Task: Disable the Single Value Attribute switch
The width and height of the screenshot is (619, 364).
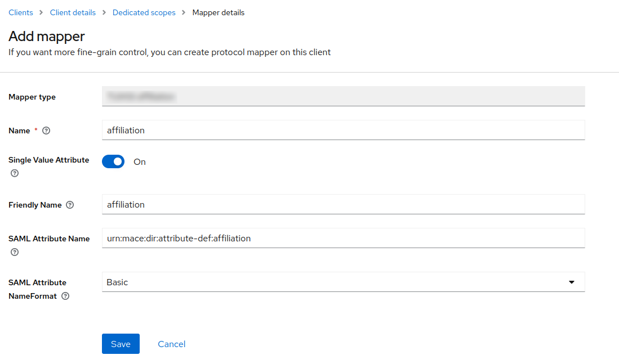Action: (113, 162)
